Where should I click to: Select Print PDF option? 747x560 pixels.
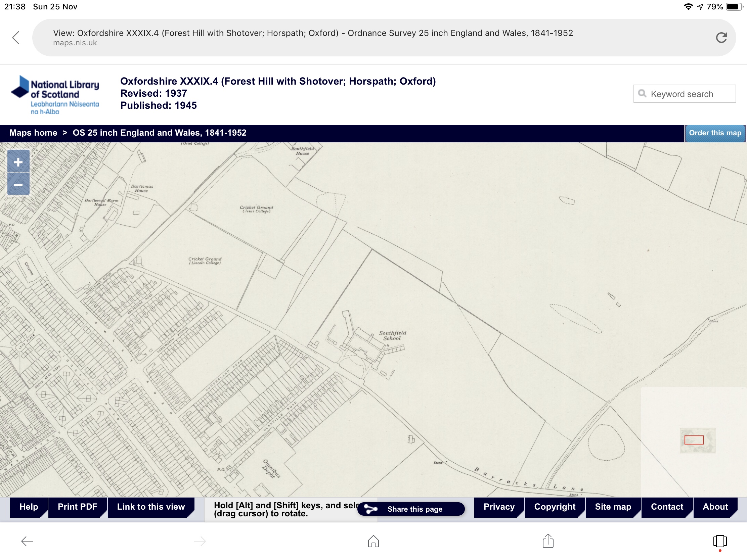coord(77,507)
